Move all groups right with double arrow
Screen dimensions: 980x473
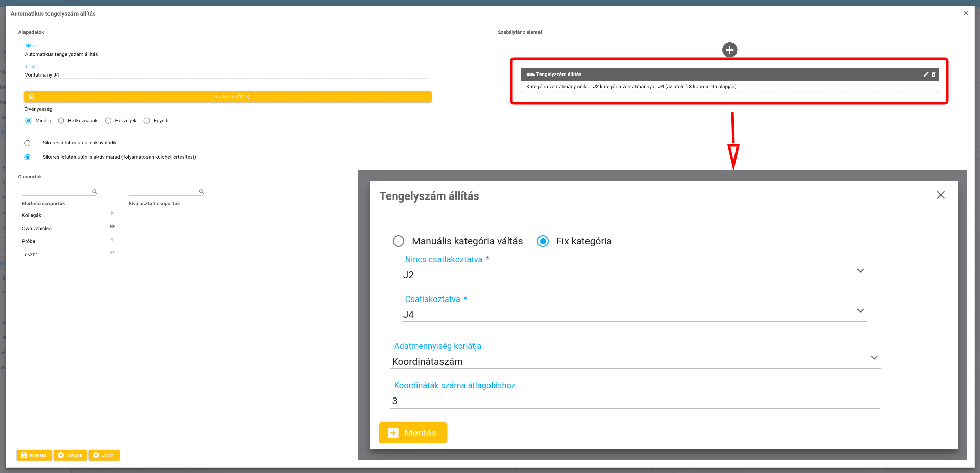[x=112, y=226]
